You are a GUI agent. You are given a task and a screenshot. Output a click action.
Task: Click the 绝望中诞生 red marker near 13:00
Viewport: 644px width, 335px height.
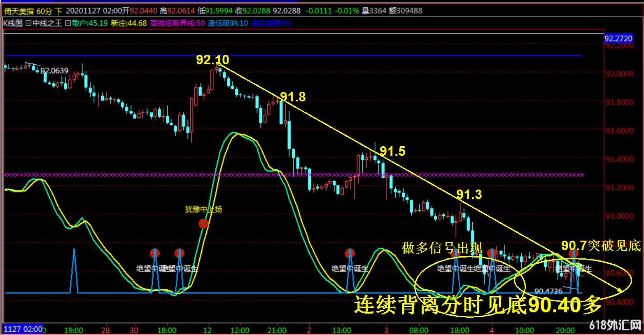coord(350,253)
